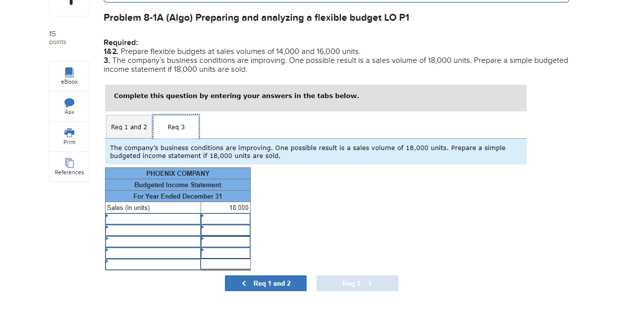Viewport: 644px width, 310px height.
Task: Click the Print icon
Action: 69,136
